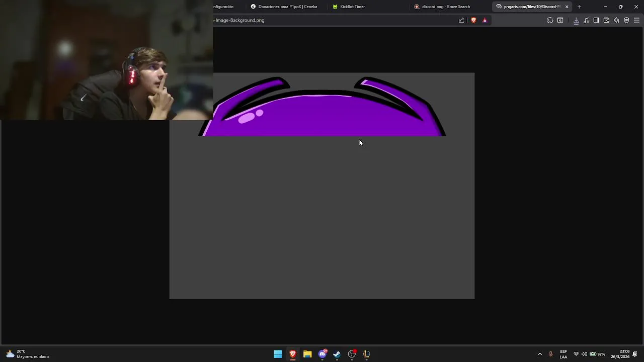This screenshot has height=362, width=644.
Task: Click the share icon in address bar
Action: tap(461, 20)
